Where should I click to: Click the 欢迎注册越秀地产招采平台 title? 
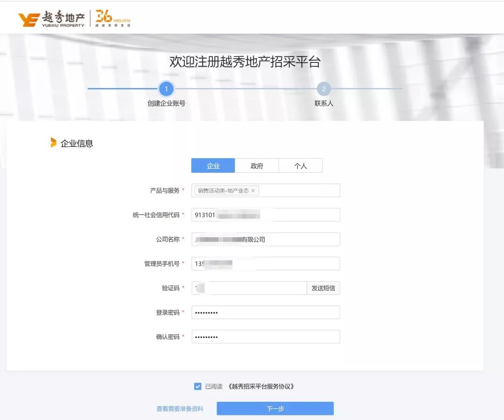click(245, 62)
